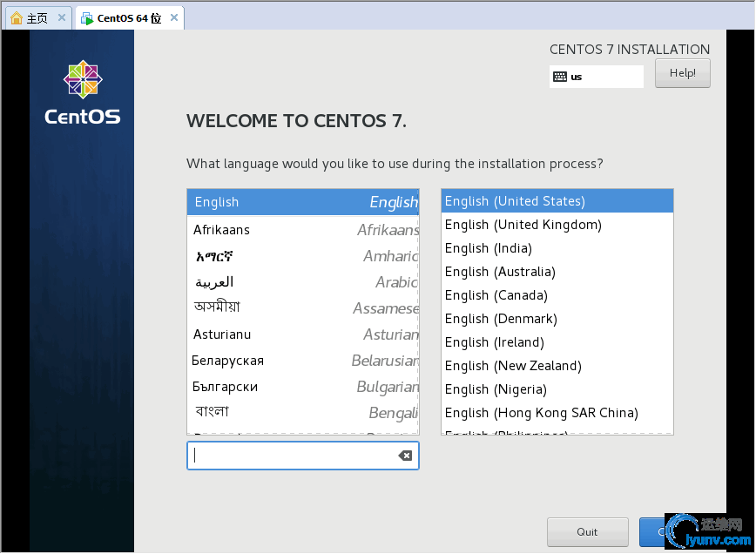Close the 主页 tab
The width and height of the screenshot is (756, 554).
(62, 17)
